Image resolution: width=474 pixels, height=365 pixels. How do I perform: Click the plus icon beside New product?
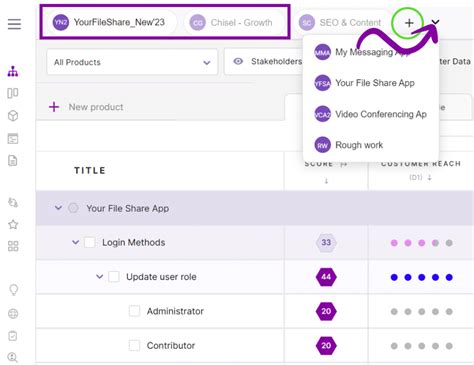click(54, 107)
